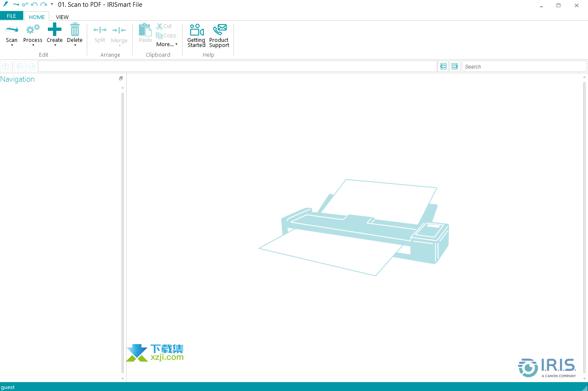Click inside the Search field

[524, 66]
